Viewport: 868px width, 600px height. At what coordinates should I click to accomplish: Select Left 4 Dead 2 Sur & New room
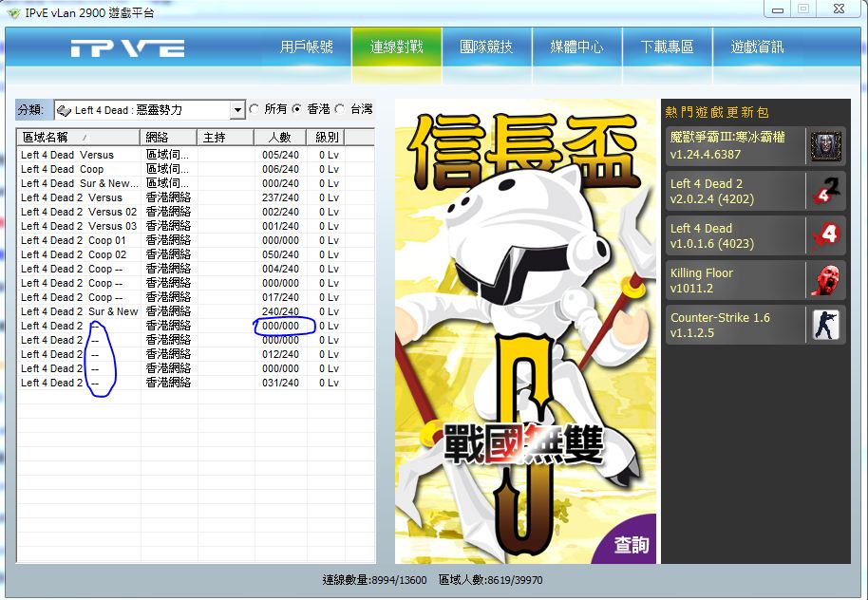coord(196,311)
